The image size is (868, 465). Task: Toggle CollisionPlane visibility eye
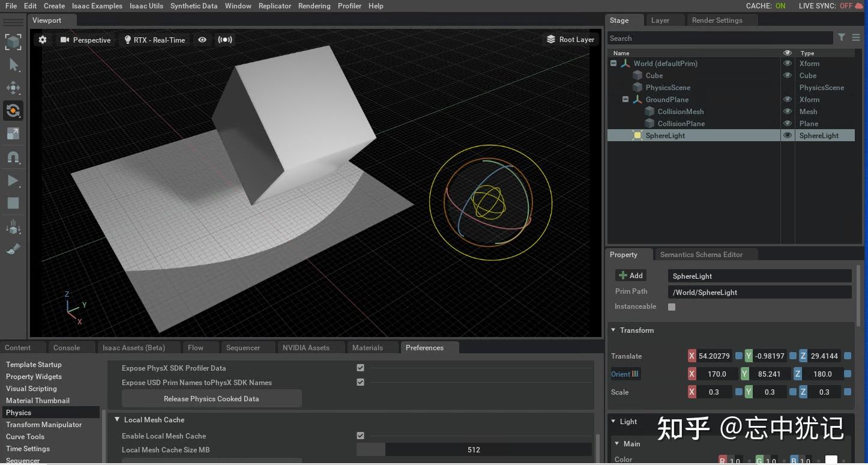click(x=788, y=123)
